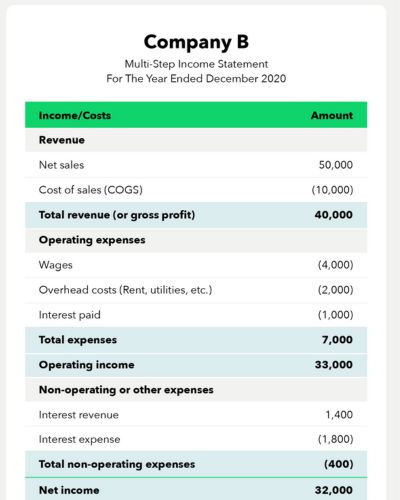Click the Net income 32,000 value
This screenshot has width=400, height=500.
tap(334, 490)
